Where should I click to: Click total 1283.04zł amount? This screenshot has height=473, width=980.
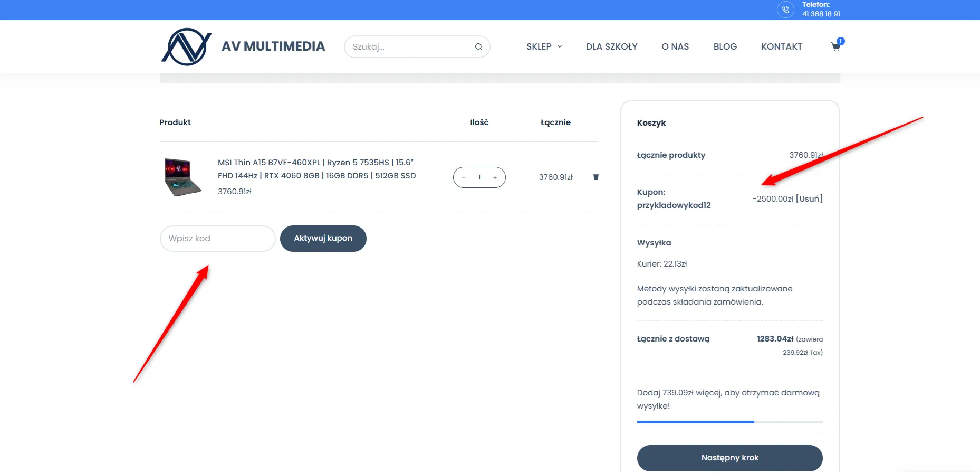(775, 339)
